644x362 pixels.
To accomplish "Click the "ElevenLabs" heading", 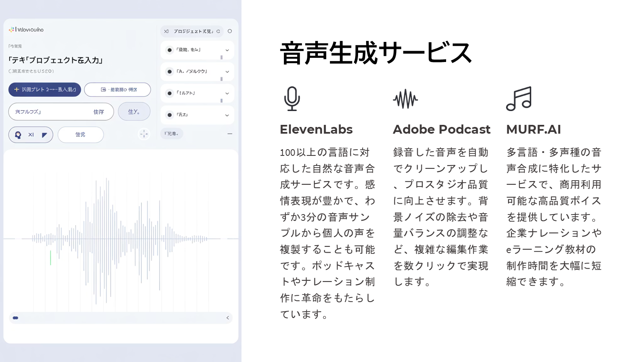I will tap(317, 129).
